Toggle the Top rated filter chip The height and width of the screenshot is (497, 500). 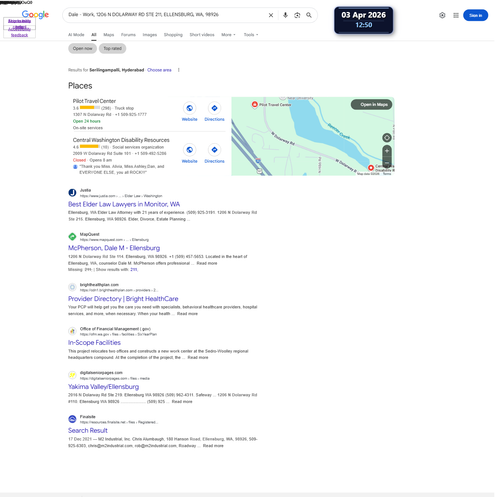(112, 48)
